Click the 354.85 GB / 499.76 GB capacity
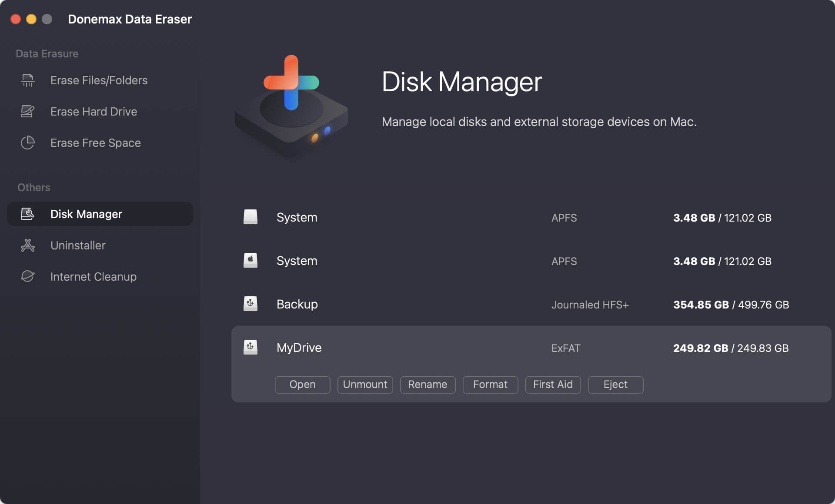This screenshot has height=504, width=835. coord(731,305)
